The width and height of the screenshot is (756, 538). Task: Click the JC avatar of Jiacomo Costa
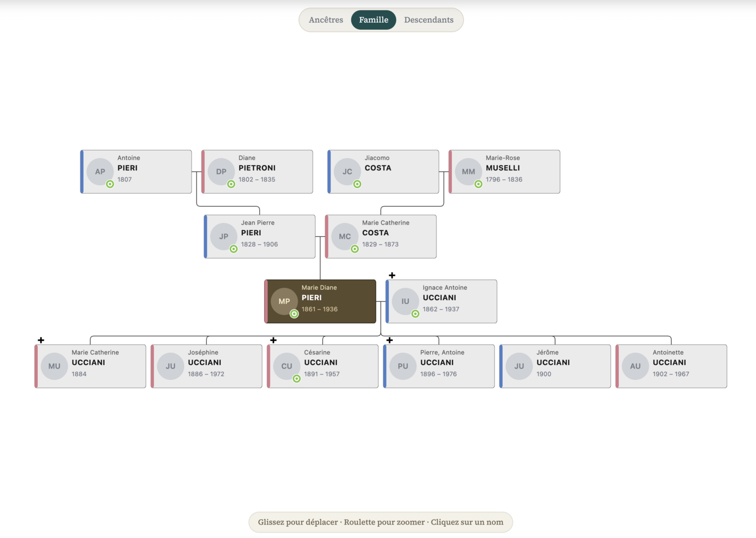(347, 172)
